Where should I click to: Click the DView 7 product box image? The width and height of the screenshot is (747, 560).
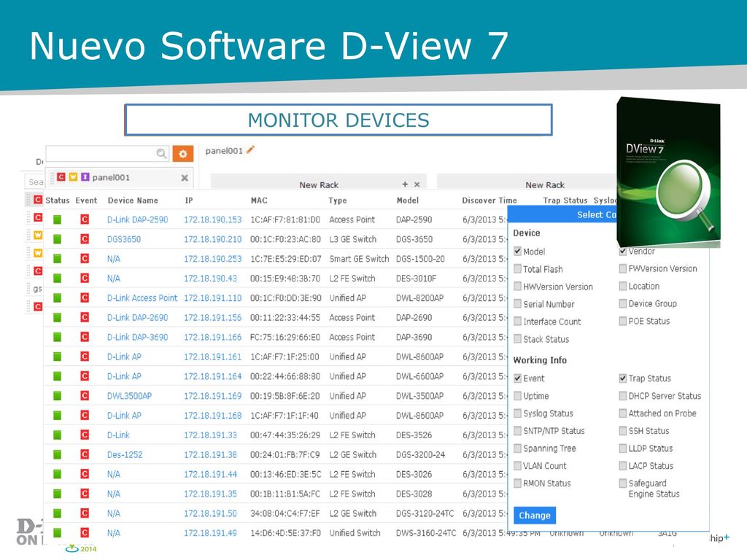[668, 172]
